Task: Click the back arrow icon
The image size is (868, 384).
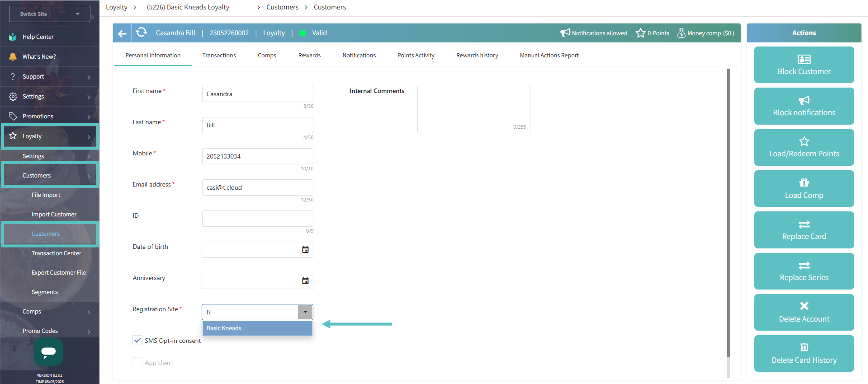Action: tap(122, 33)
